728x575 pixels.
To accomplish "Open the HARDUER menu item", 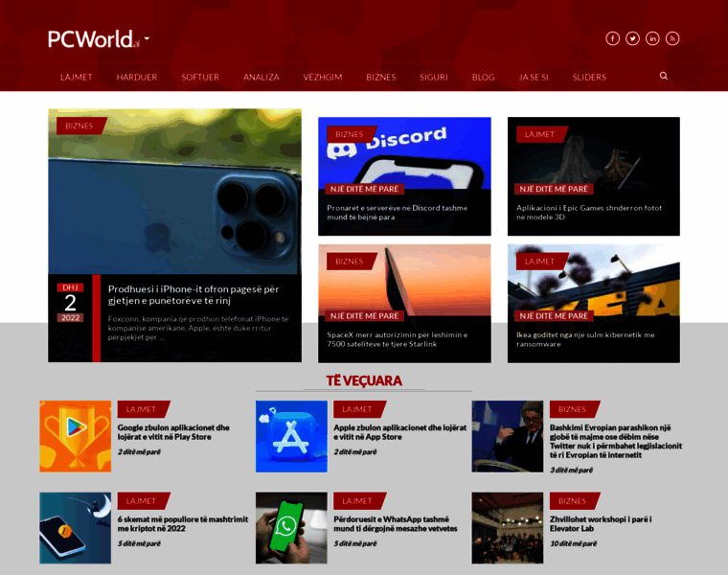I will coord(136,77).
